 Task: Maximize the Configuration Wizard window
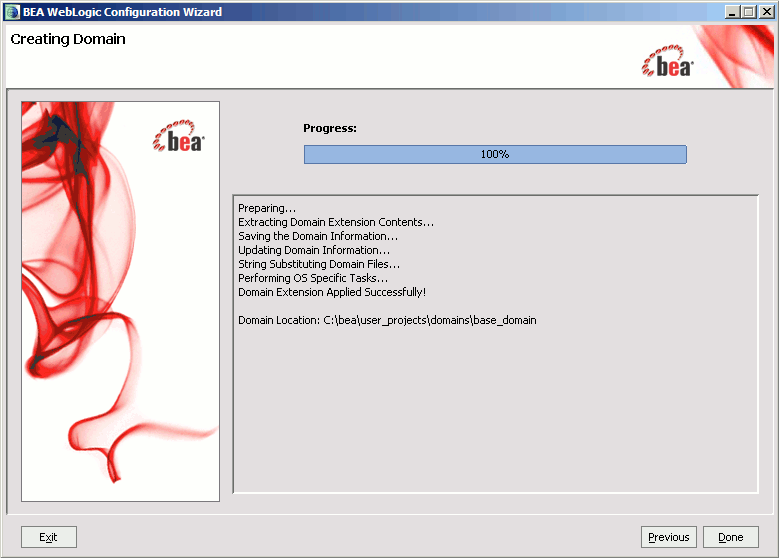coord(749,12)
